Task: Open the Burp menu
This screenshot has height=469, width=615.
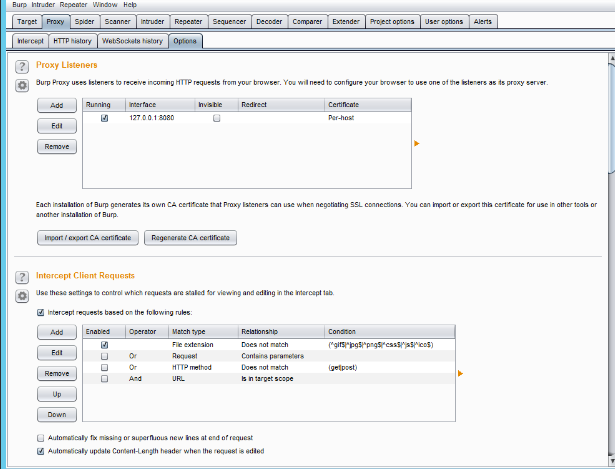Action: (19, 5)
